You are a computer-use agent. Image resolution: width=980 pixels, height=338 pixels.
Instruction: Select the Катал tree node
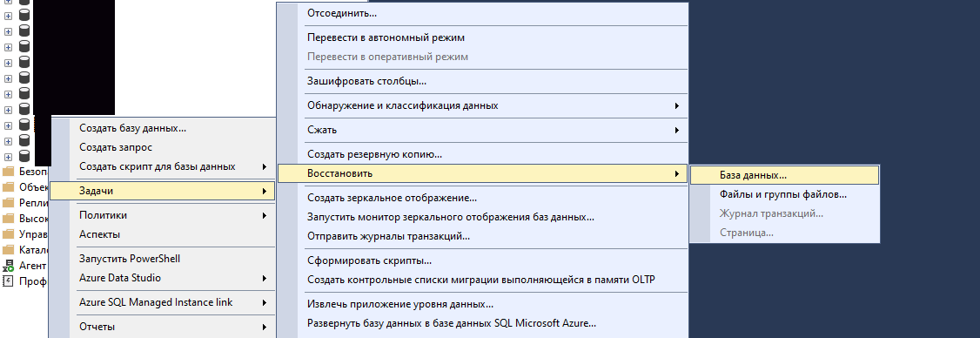coord(34,250)
